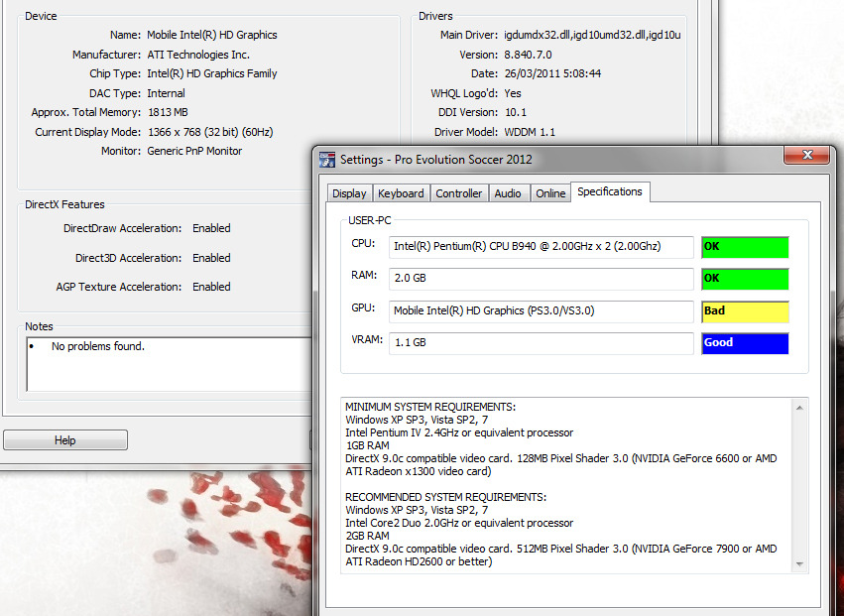Open the Online tab
This screenshot has width=844, height=616.
(x=550, y=193)
